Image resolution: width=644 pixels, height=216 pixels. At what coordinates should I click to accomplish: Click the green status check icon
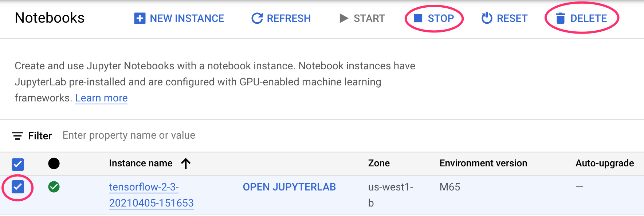(x=54, y=187)
